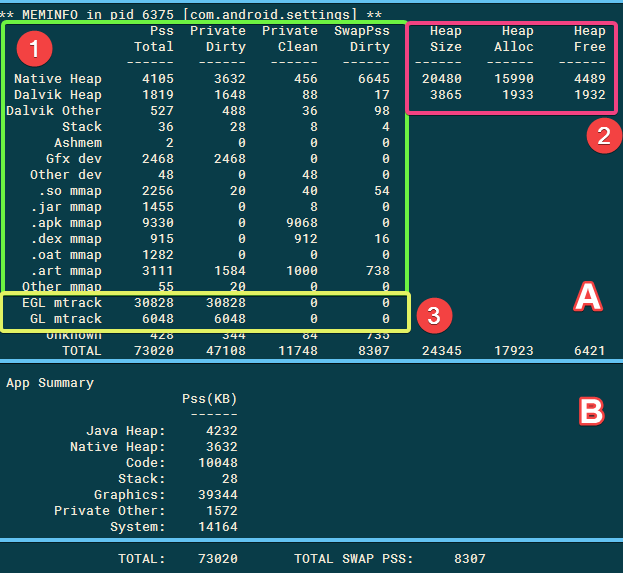The height and width of the screenshot is (573, 623).
Task: Click the .apk mmap Pss Total value 9330
Action: [x=158, y=223]
